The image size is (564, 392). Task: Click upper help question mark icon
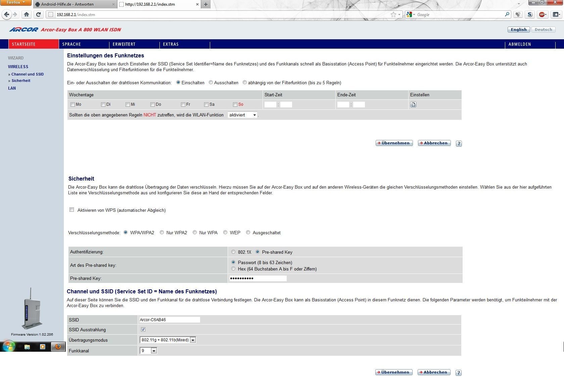459,144
